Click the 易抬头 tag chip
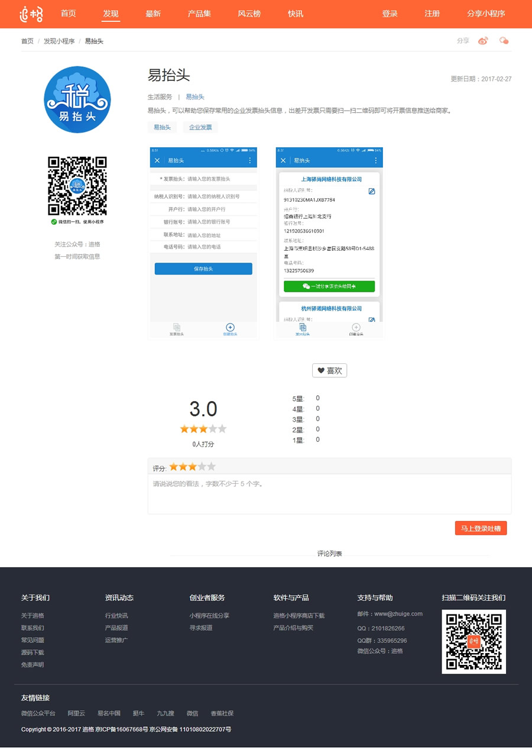This screenshot has height=756, width=532. click(162, 127)
